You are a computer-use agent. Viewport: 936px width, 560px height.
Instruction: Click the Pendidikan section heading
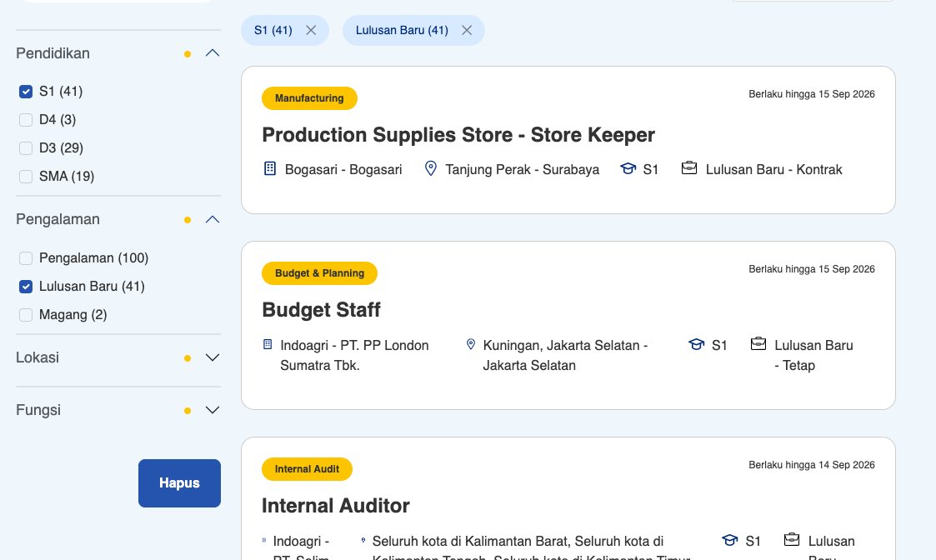[53, 53]
